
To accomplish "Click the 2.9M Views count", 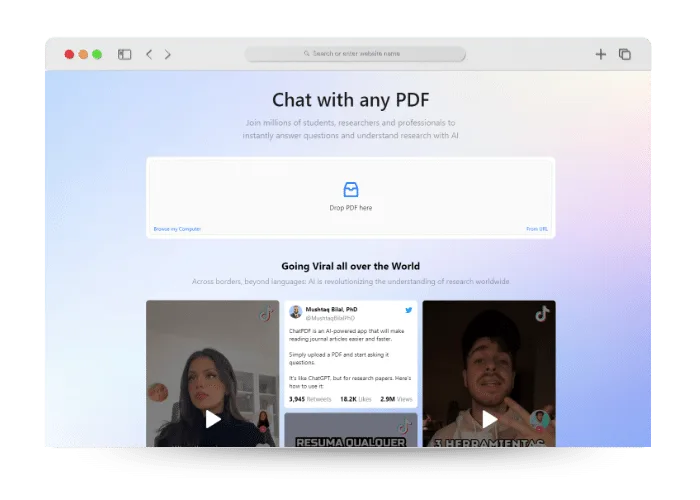I will tap(396, 399).
